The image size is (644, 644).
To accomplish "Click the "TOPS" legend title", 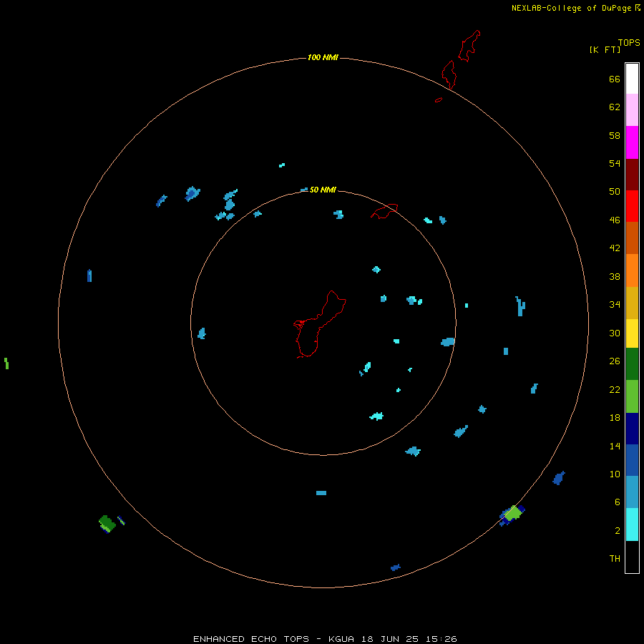I will (629, 42).
